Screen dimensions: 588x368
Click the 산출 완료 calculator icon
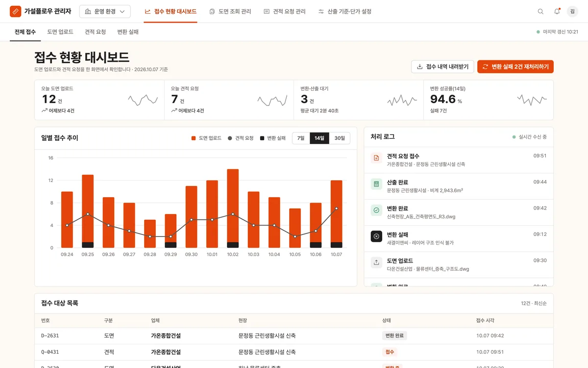coord(376,184)
